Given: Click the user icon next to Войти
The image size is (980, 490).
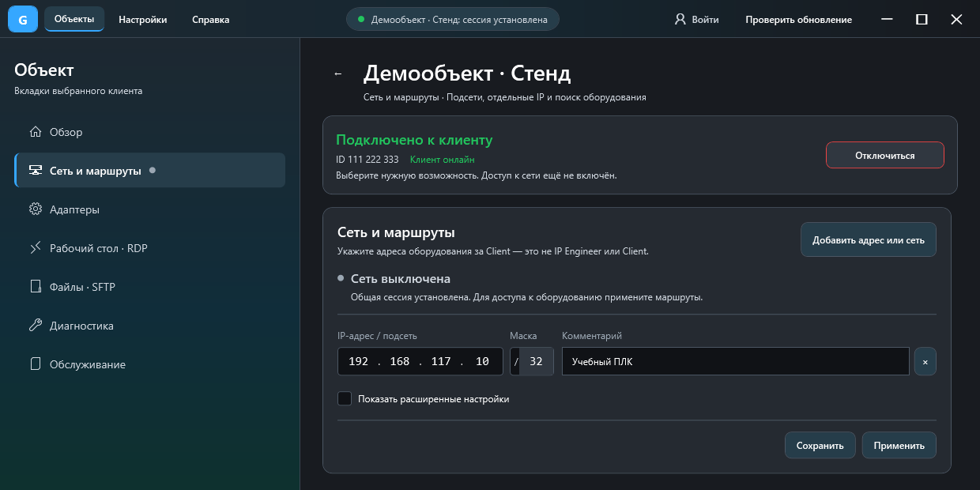Looking at the screenshot, I should (x=680, y=19).
